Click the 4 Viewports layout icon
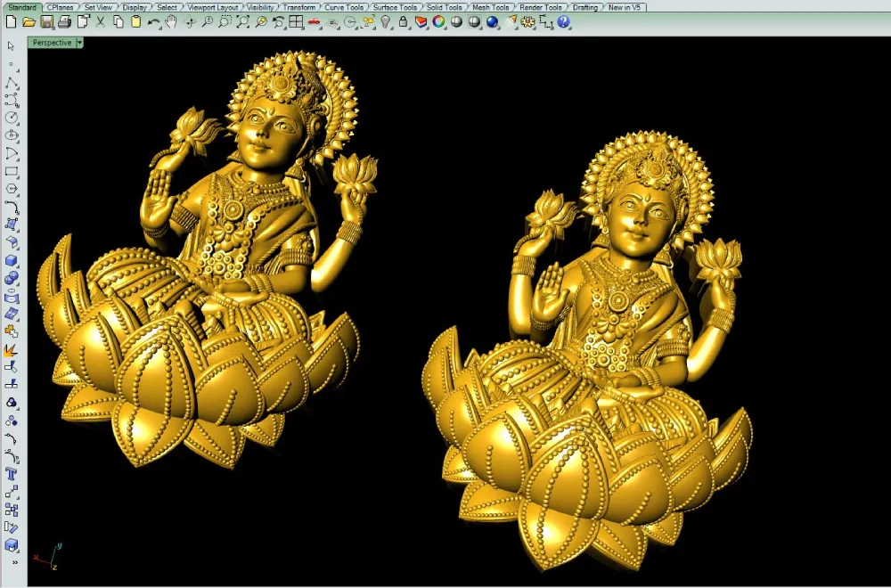 [x=296, y=22]
